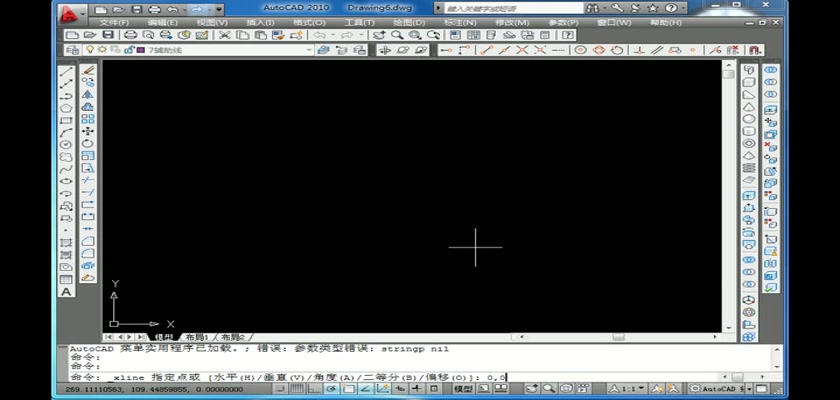
Task: Click the Favorites star icon in InfoCenter
Action: tap(653, 8)
